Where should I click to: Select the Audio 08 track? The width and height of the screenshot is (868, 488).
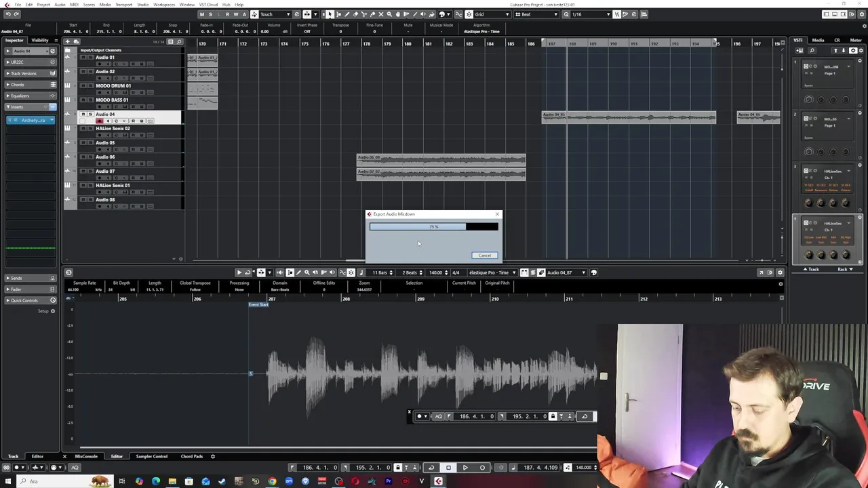tap(105, 200)
